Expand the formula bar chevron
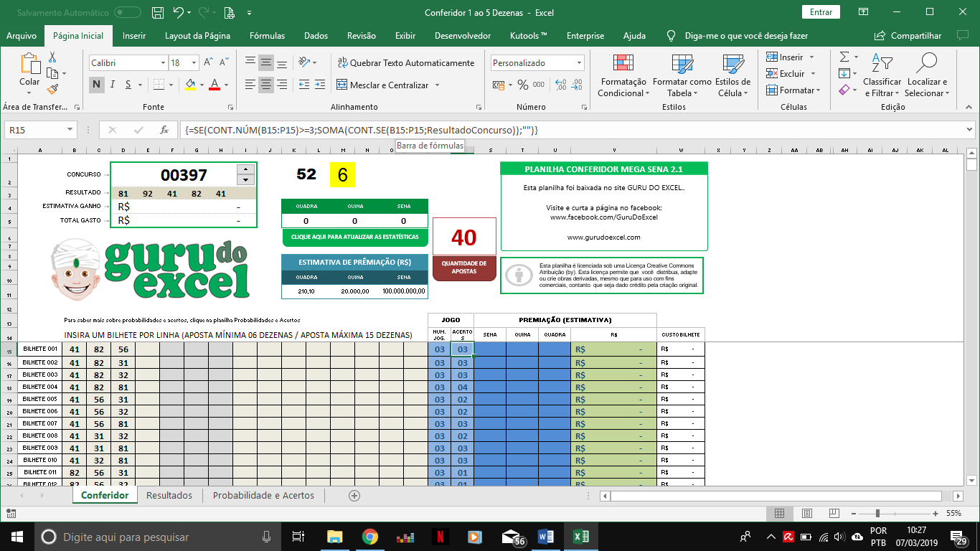980x551 pixels. tap(970, 130)
